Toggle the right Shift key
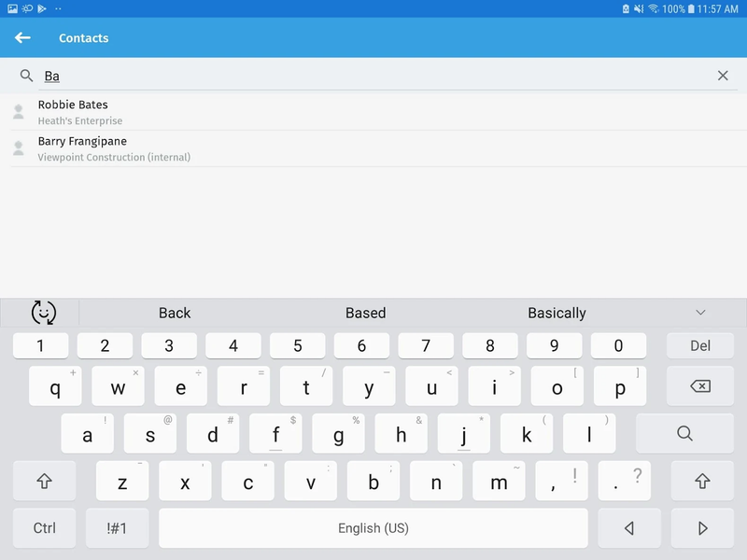 [702, 482]
